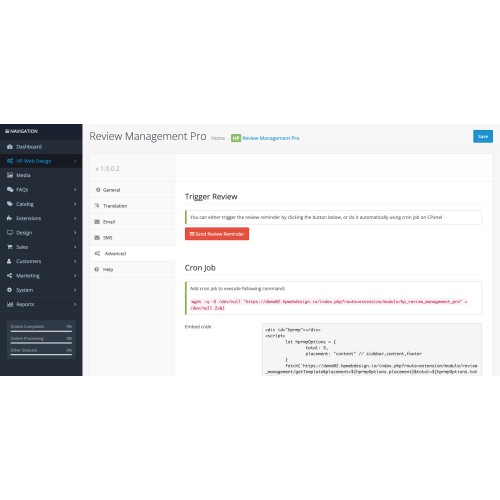Open the Email settings tab
The height and width of the screenshot is (500, 500).
click(x=132, y=222)
